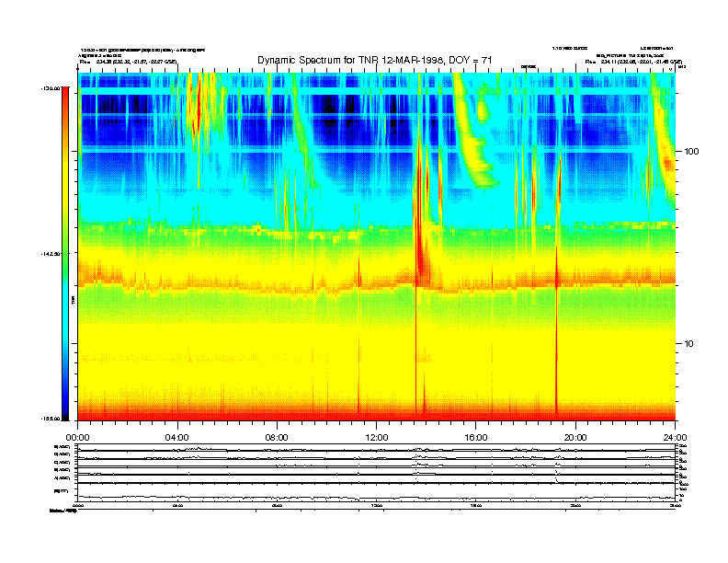This screenshot has height=563, width=728.
Task: Click the 100 frequency axis label
Action: pos(691,152)
